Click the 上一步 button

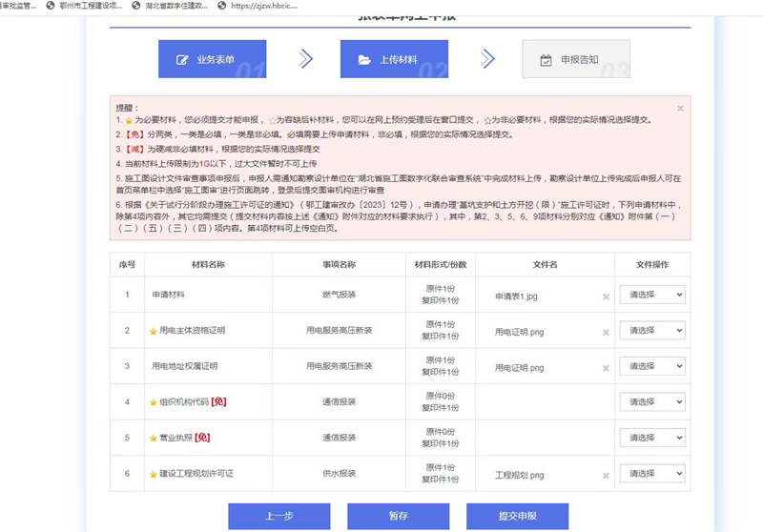point(279,516)
